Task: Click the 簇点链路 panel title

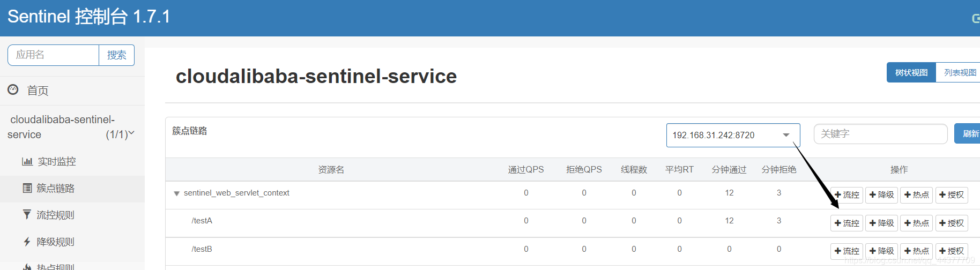Action: pos(189,131)
